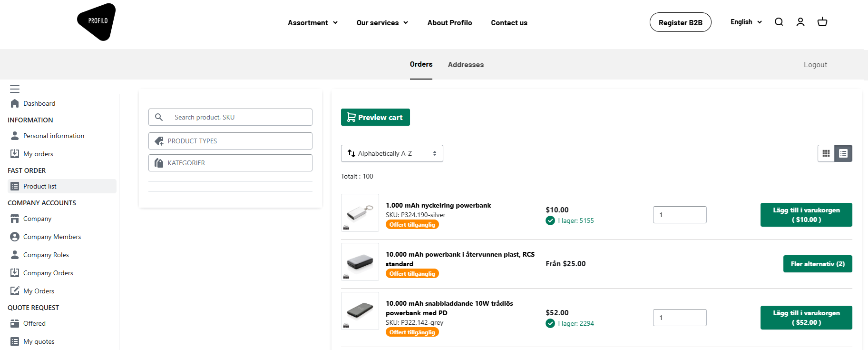
Task: Expand the PRODUCT TYPES filter
Action: pyautogui.click(x=230, y=141)
